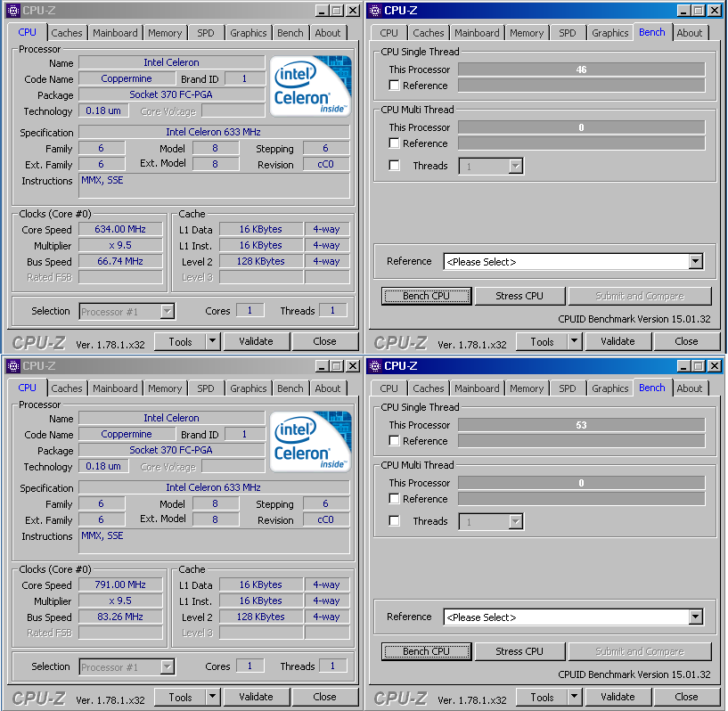Click Validate in the 634 MHz window
The width and height of the screenshot is (728, 711).
click(257, 341)
